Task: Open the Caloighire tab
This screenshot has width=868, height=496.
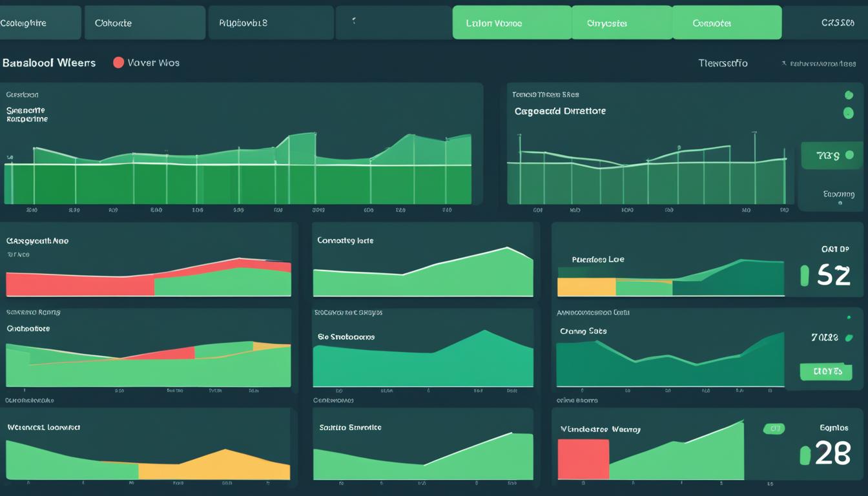Action: click(40, 23)
